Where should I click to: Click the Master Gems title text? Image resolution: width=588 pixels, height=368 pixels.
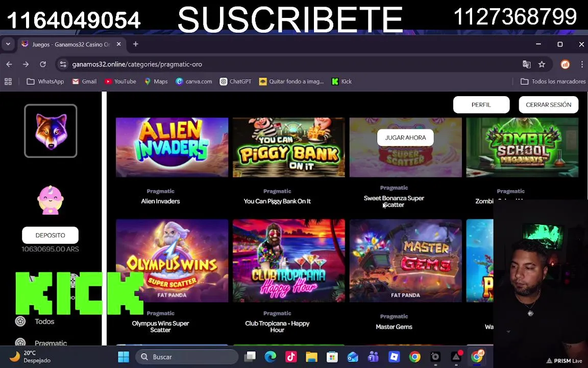[x=394, y=327]
